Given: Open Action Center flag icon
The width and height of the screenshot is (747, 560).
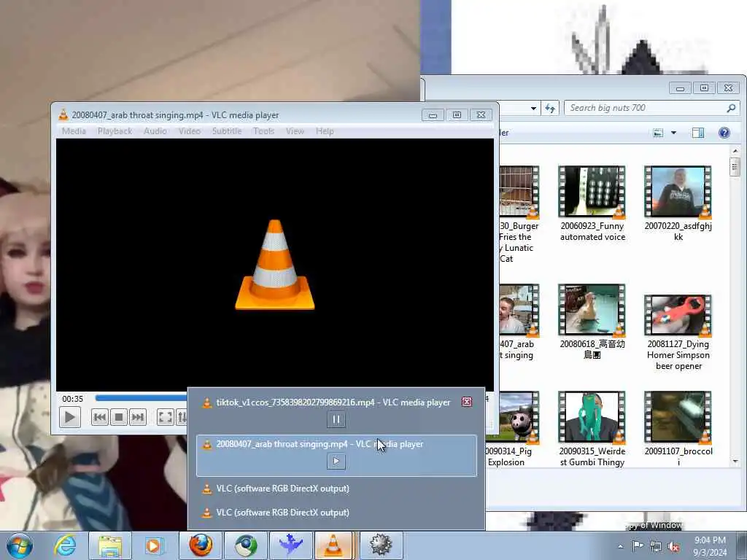Looking at the screenshot, I should pyautogui.click(x=638, y=546).
